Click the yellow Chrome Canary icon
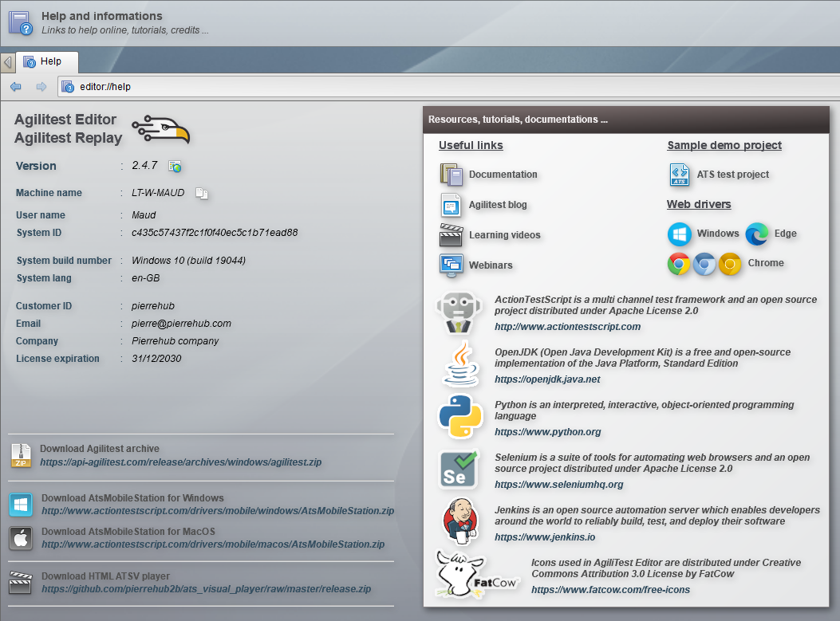The image size is (840, 621). point(730,264)
